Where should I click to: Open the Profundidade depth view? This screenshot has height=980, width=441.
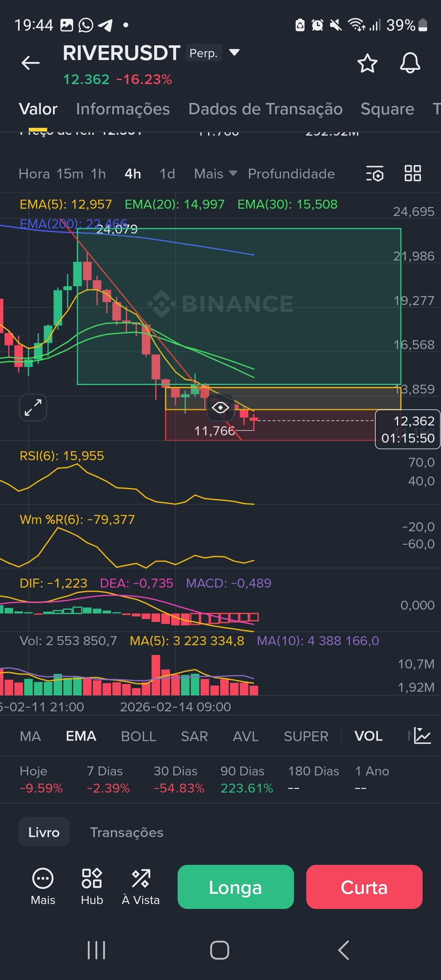click(x=292, y=174)
